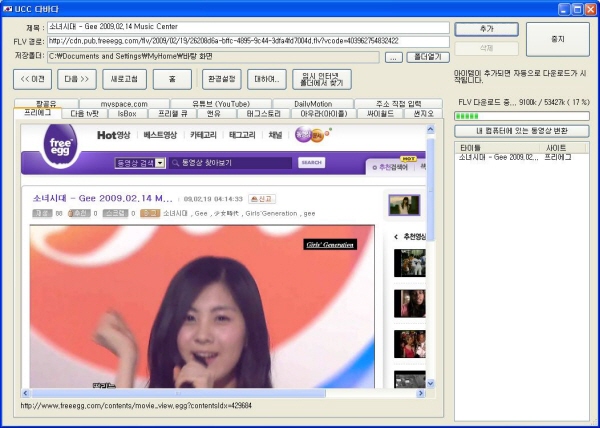Go forward with the 다음 >> button
600x428 pixels.
click(77, 79)
